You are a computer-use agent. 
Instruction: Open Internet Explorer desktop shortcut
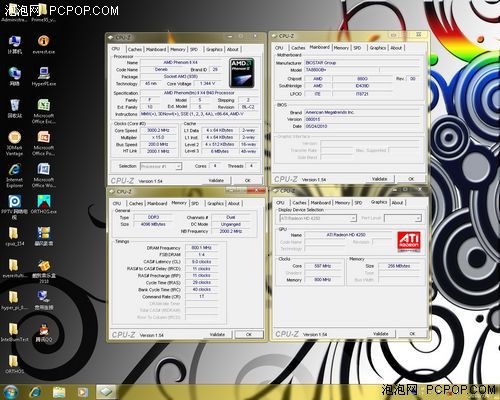point(15,175)
